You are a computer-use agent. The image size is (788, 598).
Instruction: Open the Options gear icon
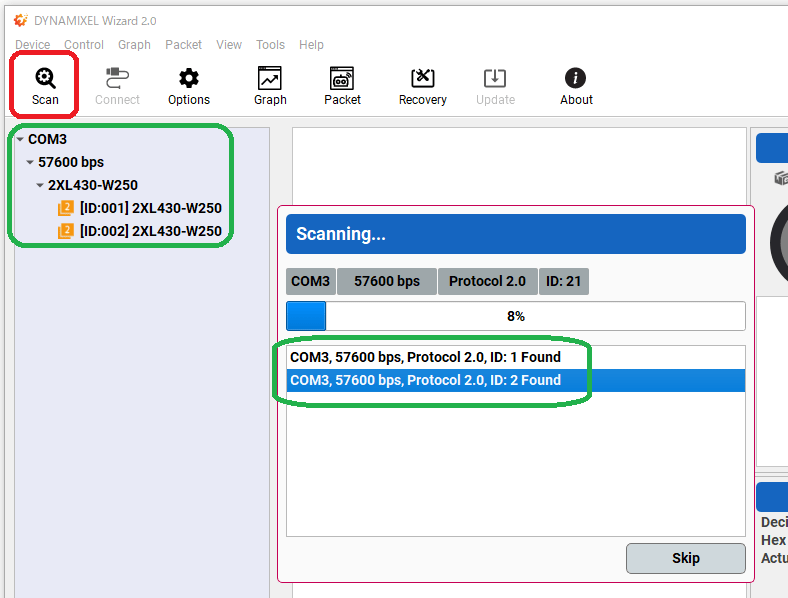click(x=189, y=79)
